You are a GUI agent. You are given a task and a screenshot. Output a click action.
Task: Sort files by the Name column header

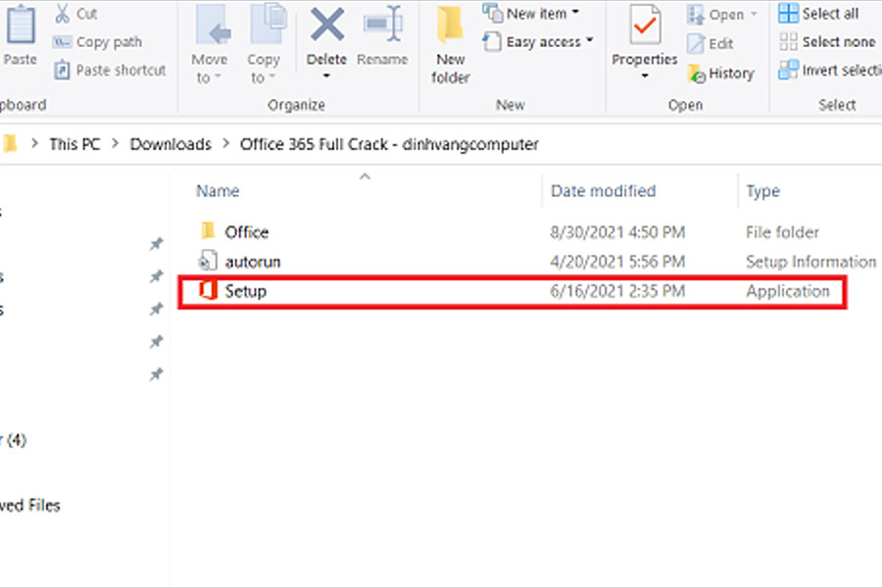tap(218, 191)
